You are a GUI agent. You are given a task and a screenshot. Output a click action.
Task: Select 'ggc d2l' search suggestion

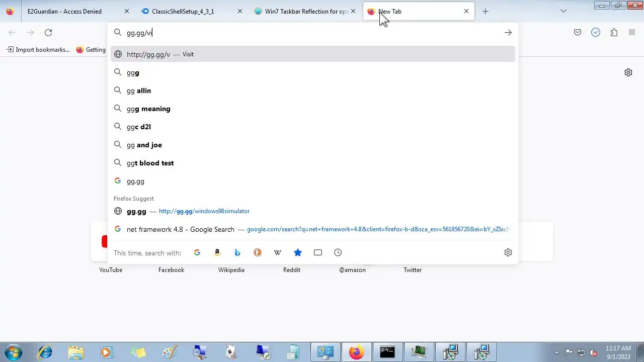pos(313,127)
